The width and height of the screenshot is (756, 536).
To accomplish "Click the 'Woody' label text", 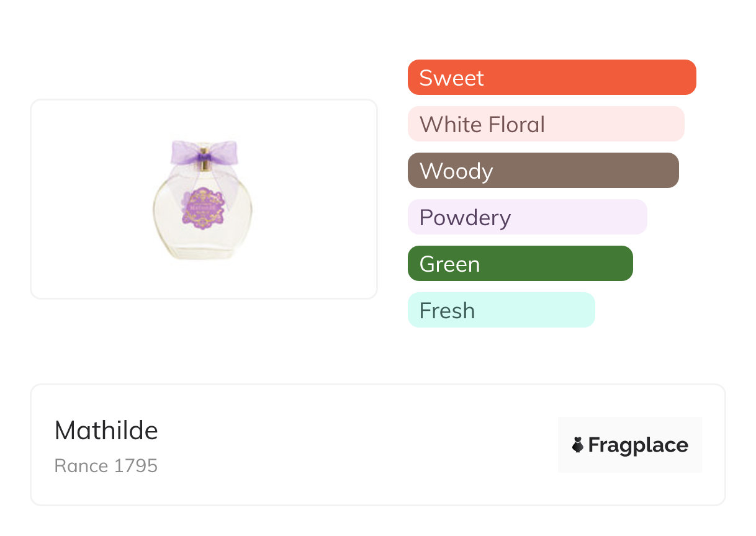I will (456, 171).
